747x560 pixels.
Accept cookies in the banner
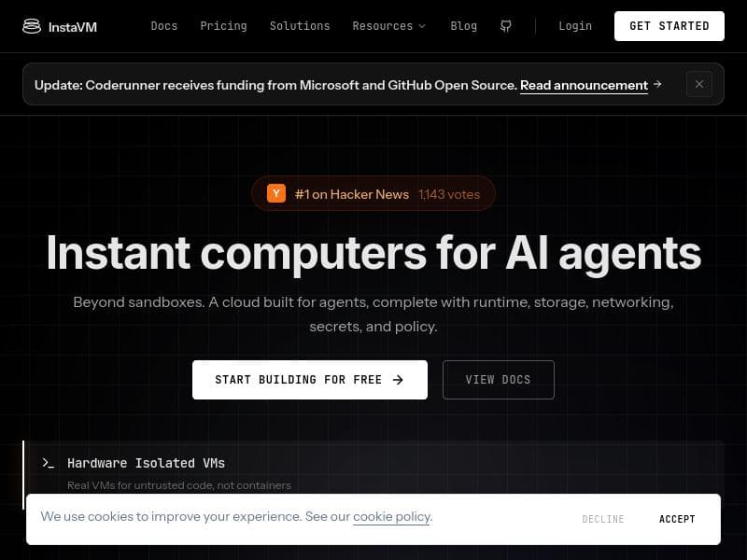pyautogui.click(x=677, y=519)
